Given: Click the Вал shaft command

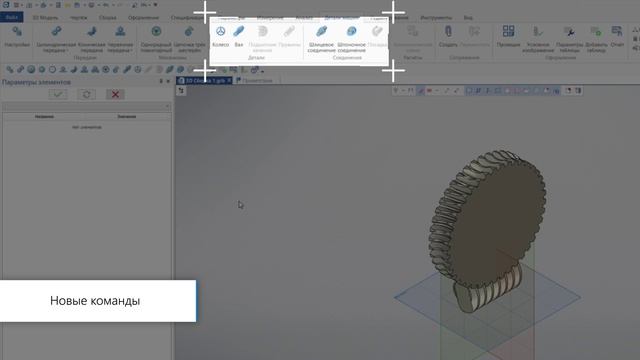Looking at the screenshot, I should pos(239,37).
